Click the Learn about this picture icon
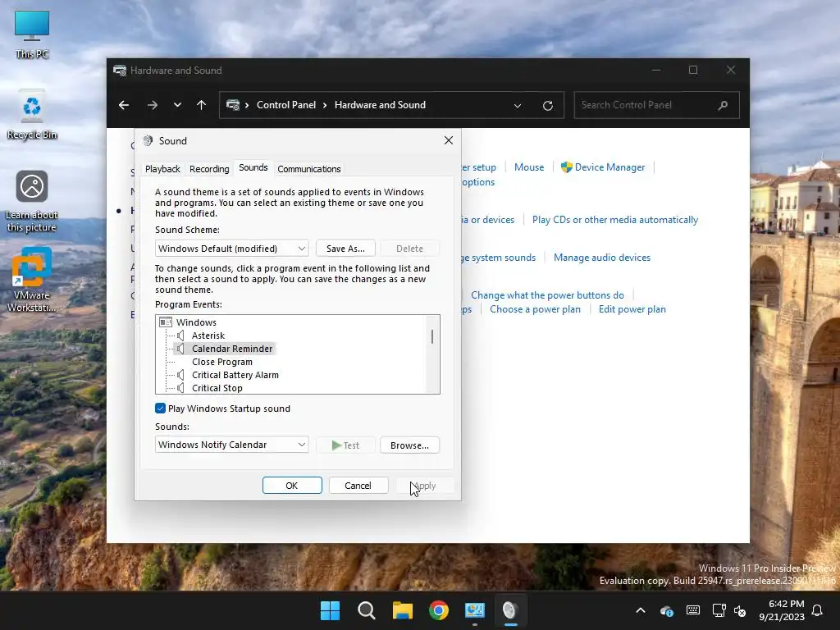Viewport: 840px width, 630px height. point(32,202)
